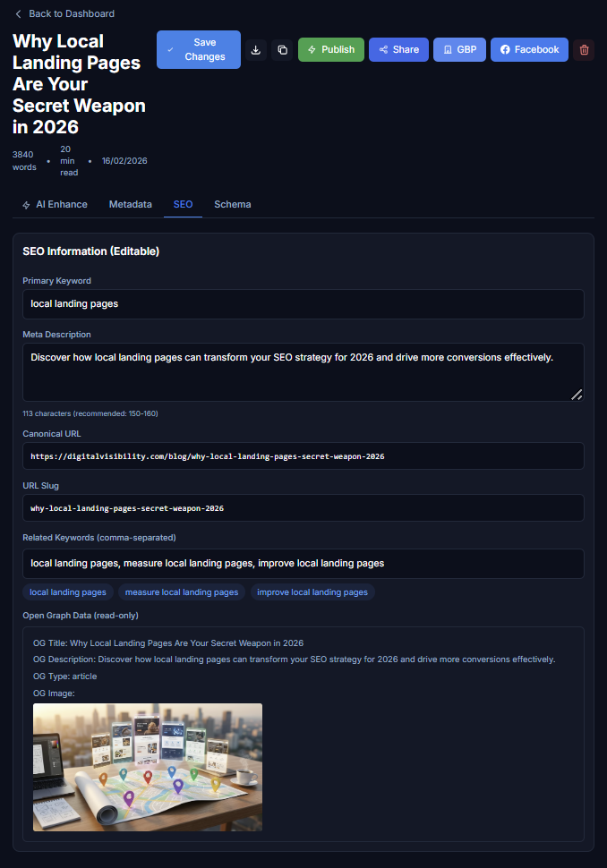Go Back to Dashboard link
607x868 pixels.
point(64,13)
